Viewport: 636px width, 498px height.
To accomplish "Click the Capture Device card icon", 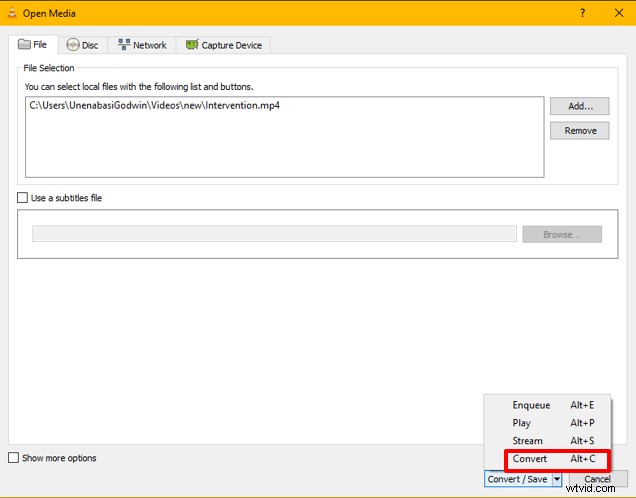I will coord(191,45).
